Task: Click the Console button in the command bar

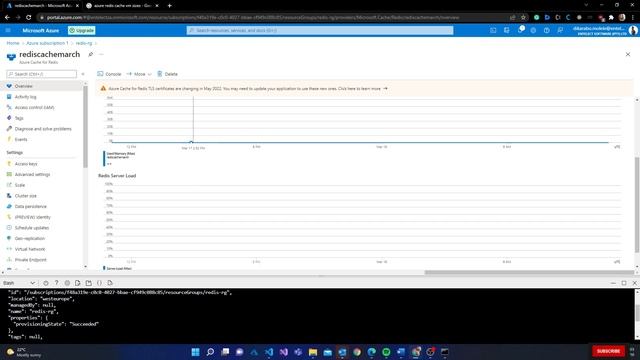Action: click(109, 74)
